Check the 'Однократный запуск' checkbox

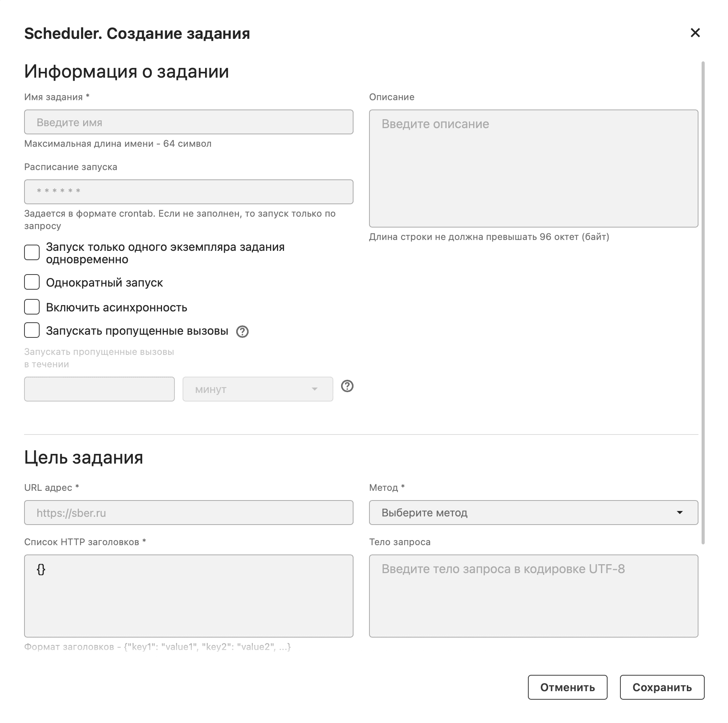coord(32,282)
